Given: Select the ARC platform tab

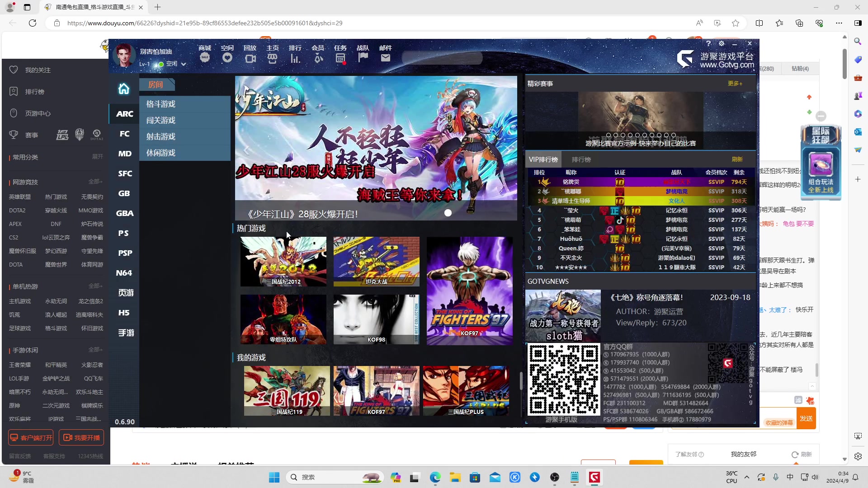Looking at the screenshot, I should pos(124,114).
